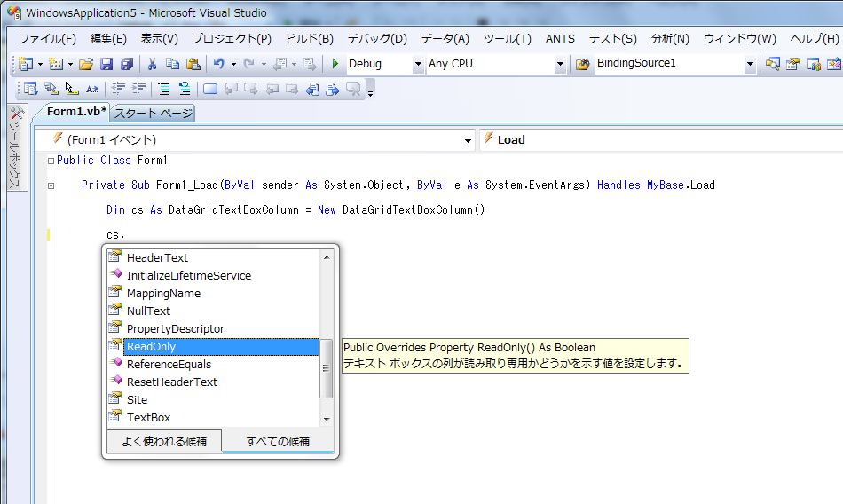
Task: Click the Navigate Forward icon
Action: [x=309, y=64]
